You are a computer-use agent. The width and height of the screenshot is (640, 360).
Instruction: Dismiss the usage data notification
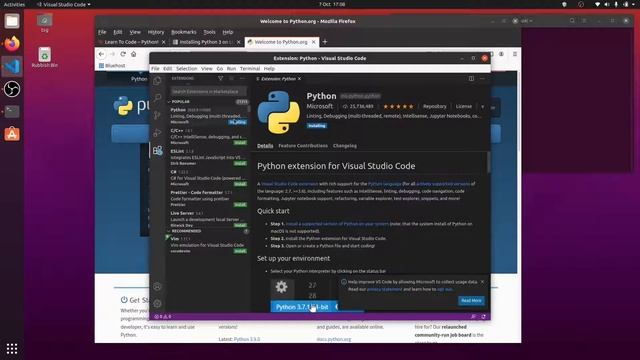pyautogui.click(x=482, y=282)
